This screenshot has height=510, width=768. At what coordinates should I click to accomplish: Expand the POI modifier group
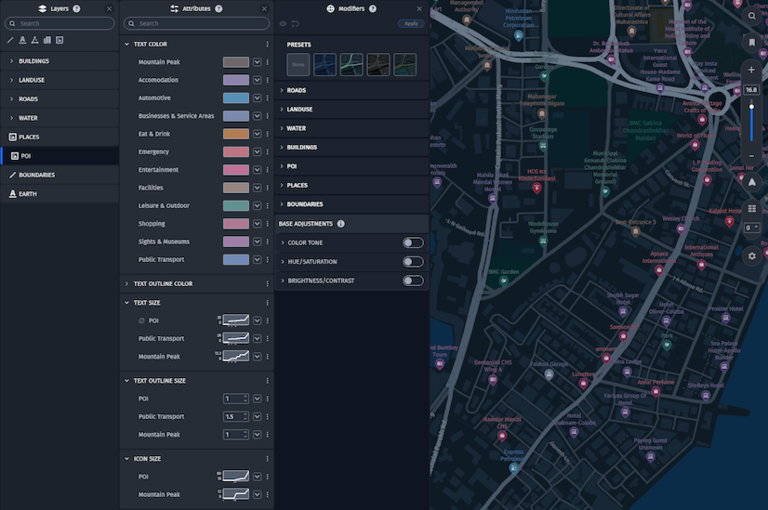coord(282,167)
